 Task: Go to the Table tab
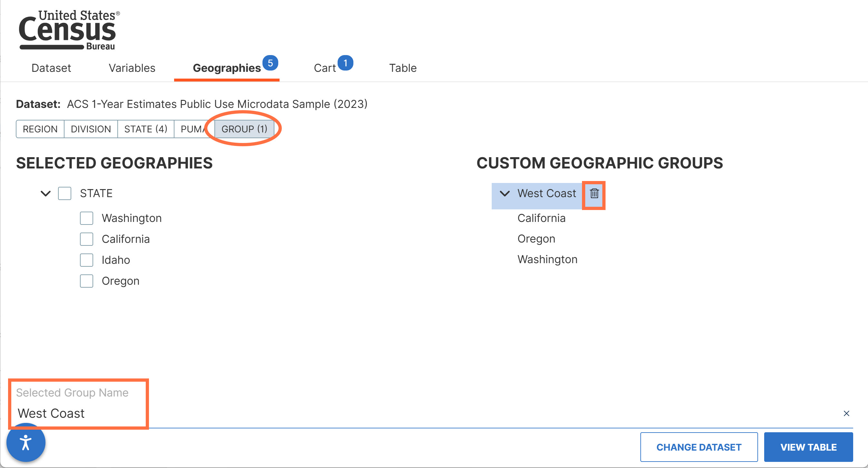tap(403, 68)
